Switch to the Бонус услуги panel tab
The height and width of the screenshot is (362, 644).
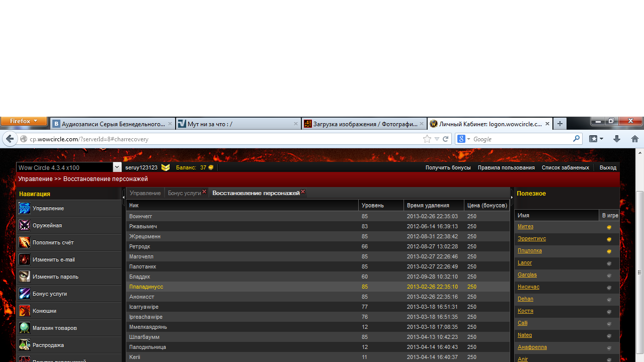184,193
